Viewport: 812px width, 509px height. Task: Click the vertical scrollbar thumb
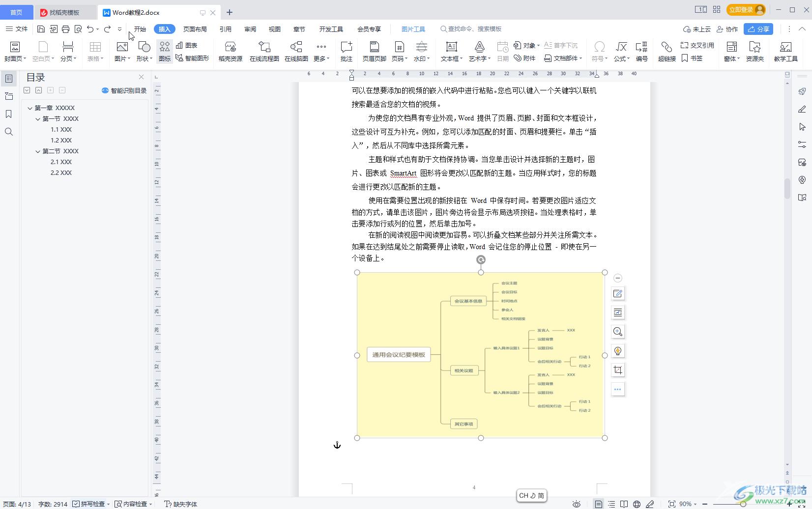(787, 189)
